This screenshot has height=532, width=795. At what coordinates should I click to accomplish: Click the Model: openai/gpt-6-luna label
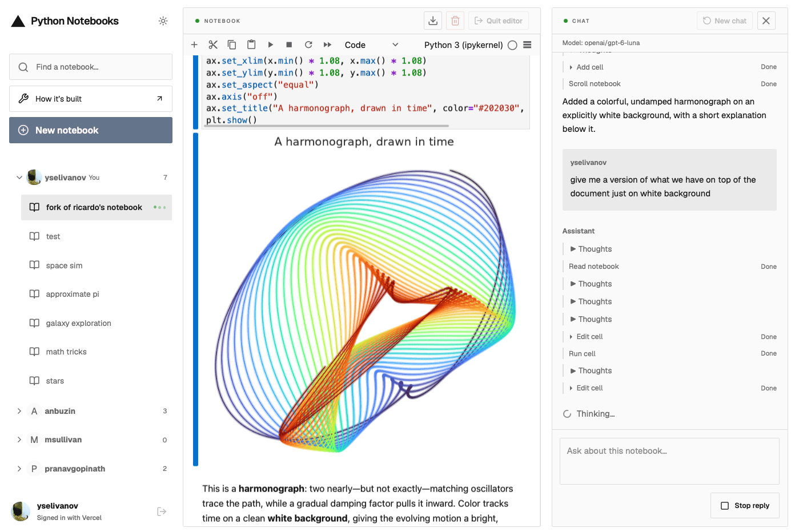(601, 43)
